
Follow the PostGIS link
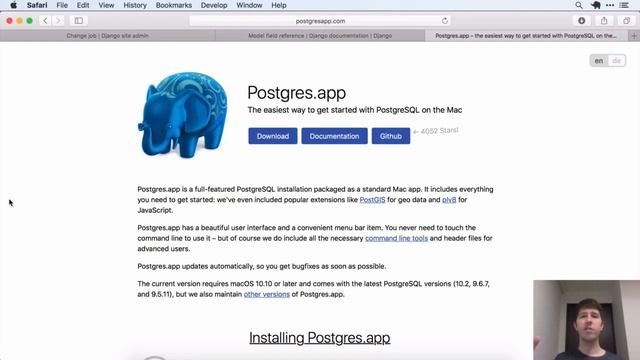point(372,200)
